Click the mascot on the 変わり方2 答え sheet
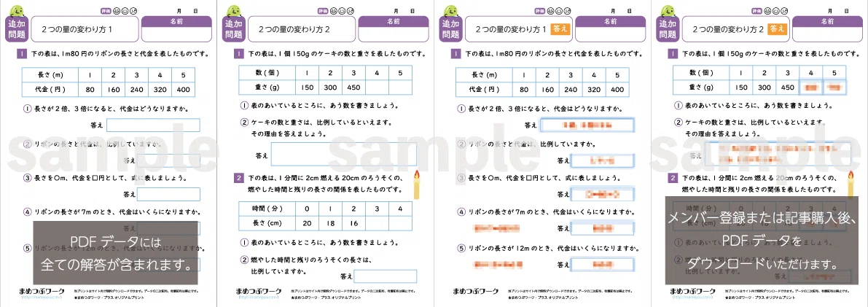Screen dimensions: 868x307 [x=668, y=11]
